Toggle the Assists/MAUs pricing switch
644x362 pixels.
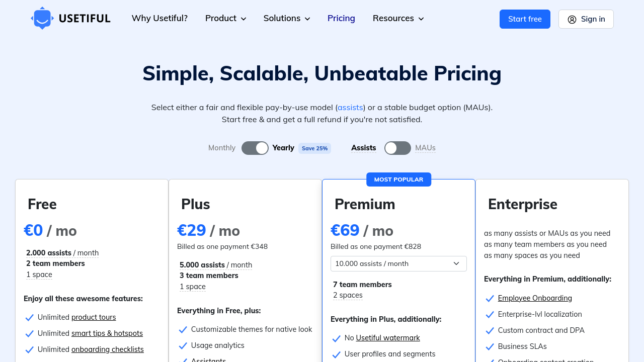point(397,148)
